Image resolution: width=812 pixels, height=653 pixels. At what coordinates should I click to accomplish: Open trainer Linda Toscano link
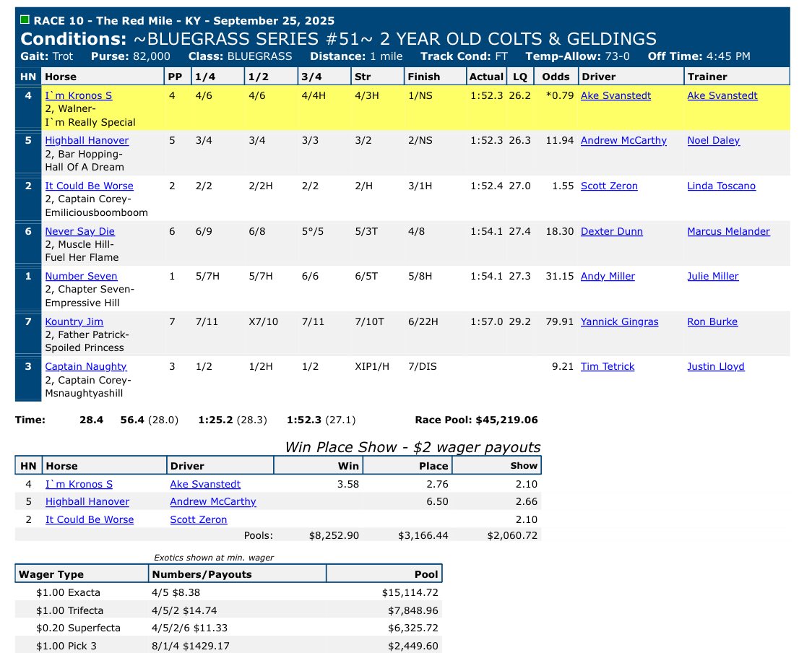tap(722, 186)
